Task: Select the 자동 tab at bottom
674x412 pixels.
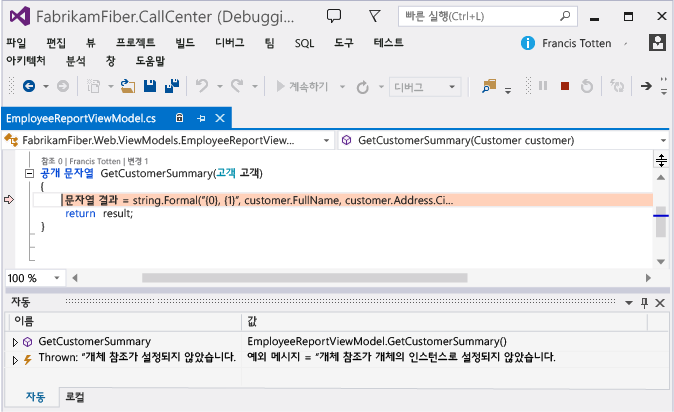Action: point(35,397)
